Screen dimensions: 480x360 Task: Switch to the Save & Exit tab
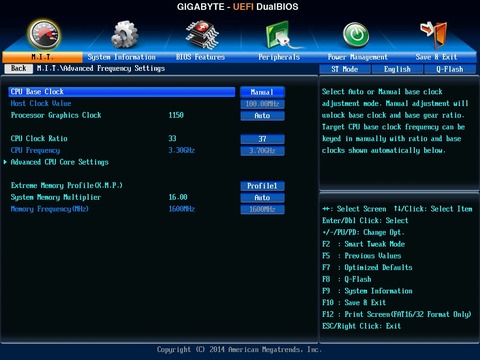(x=436, y=57)
